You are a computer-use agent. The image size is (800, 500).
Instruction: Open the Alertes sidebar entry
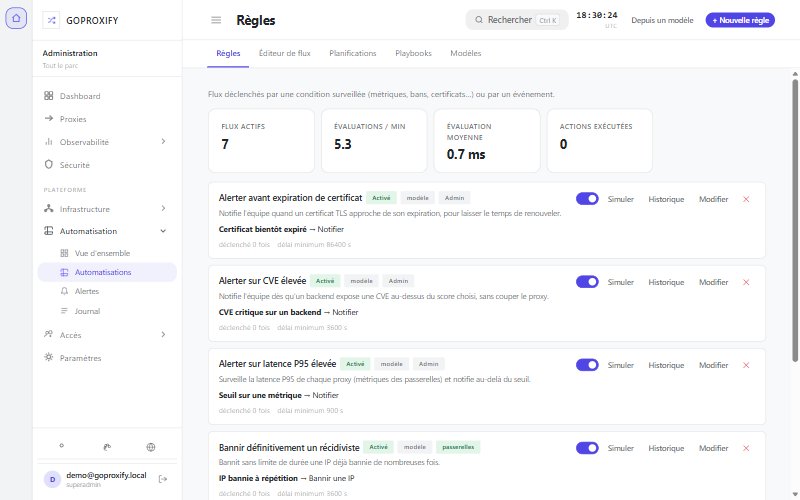click(x=107, y=291)
